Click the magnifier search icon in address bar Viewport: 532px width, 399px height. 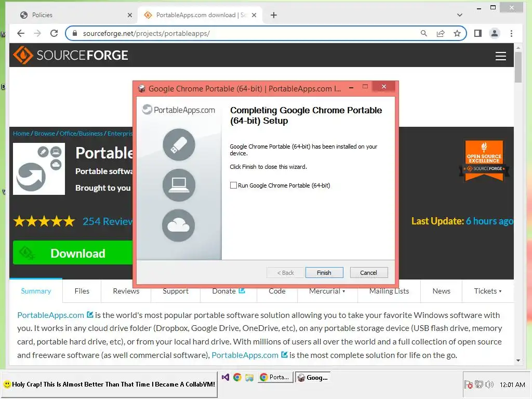point(424,33)
